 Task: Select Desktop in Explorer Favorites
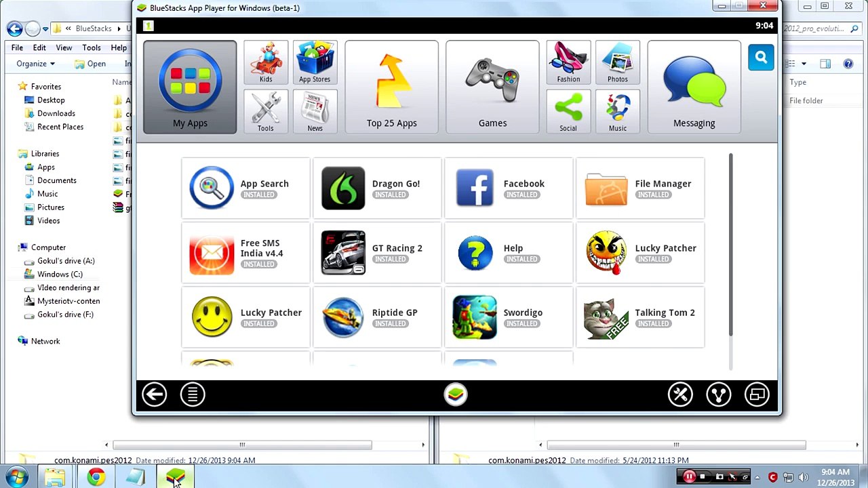tap(51, 100)
